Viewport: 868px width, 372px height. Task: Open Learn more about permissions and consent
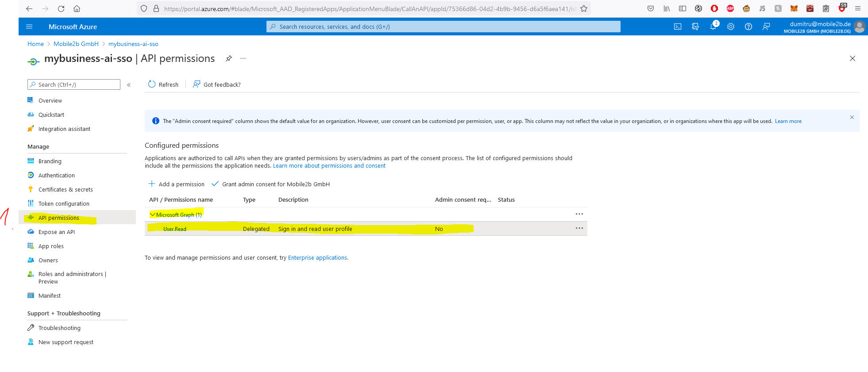coord(329,166)
